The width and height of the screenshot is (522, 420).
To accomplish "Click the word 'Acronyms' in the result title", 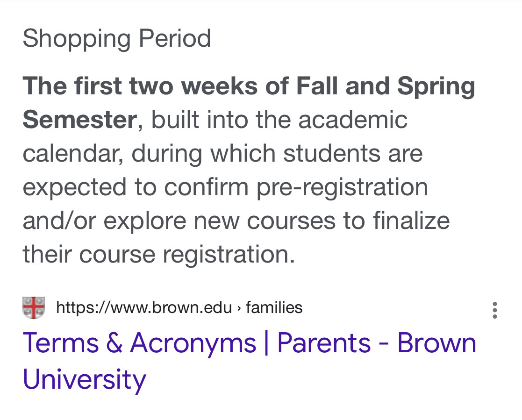I will (193, 344).
